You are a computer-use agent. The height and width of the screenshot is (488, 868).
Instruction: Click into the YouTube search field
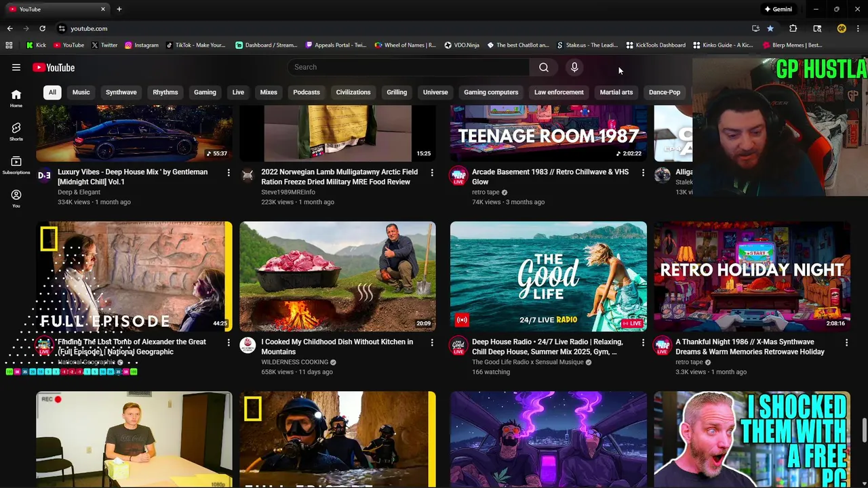coord(409,67)
